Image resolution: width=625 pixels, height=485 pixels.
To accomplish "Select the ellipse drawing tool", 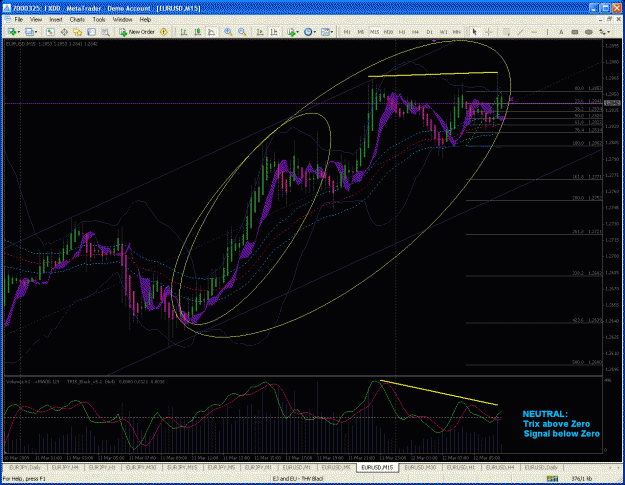I will click(x=589, y=32).
